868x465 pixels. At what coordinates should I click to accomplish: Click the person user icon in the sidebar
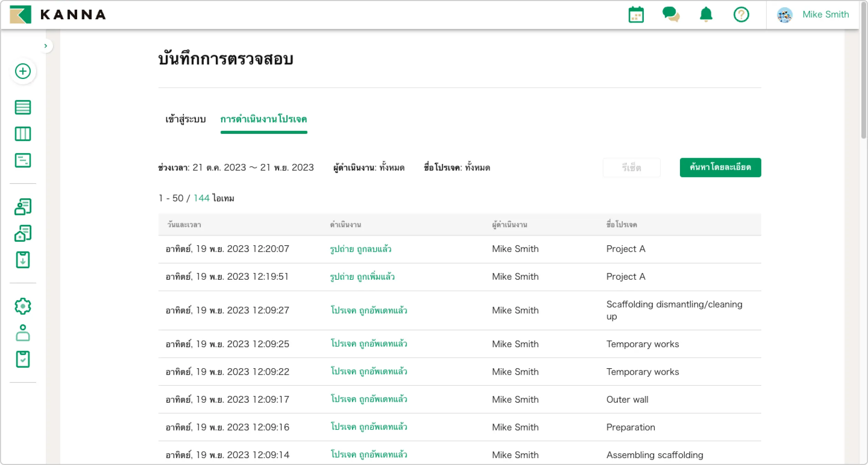(x=23, y=333)
